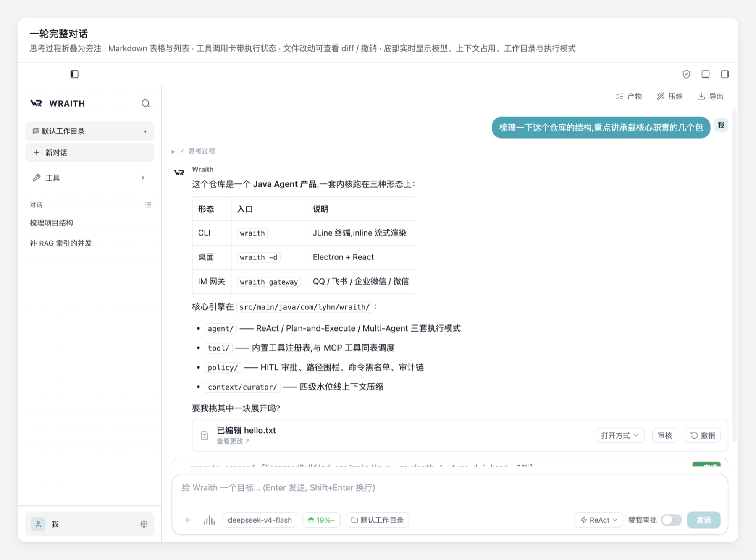Viewport: 756px width, 560px height.
Task: Select the deepseek-v4-flash model chip
Action: coord(260,520)
